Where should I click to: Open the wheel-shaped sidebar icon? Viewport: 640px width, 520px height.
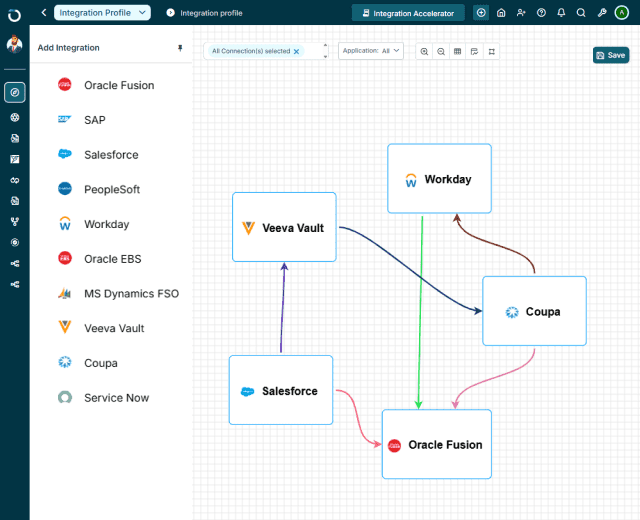(x=15, y=118)
